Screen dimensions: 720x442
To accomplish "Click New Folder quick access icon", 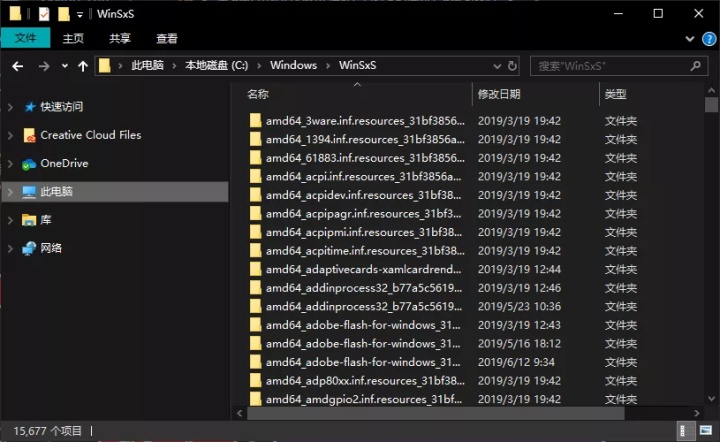I will (64, 14).
